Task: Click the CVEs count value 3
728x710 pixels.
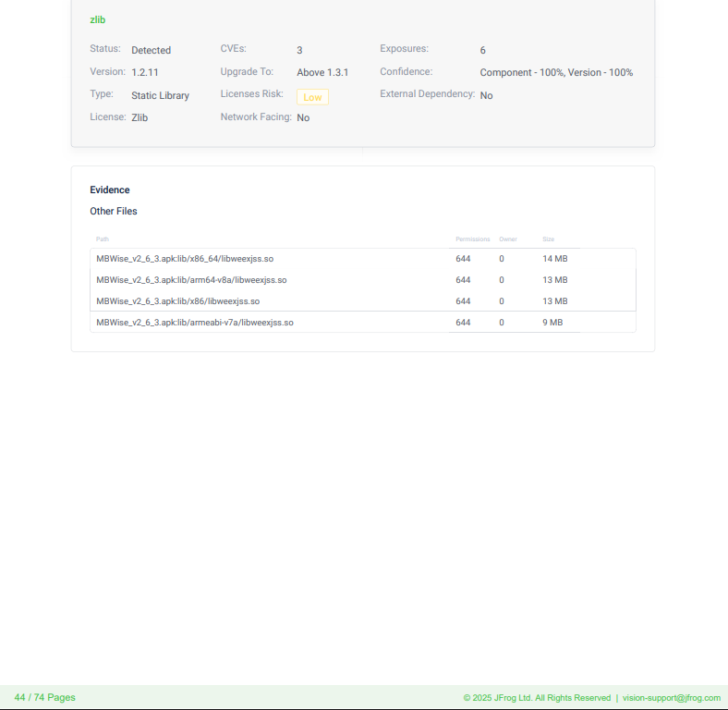Action: [x=299, y=50]
